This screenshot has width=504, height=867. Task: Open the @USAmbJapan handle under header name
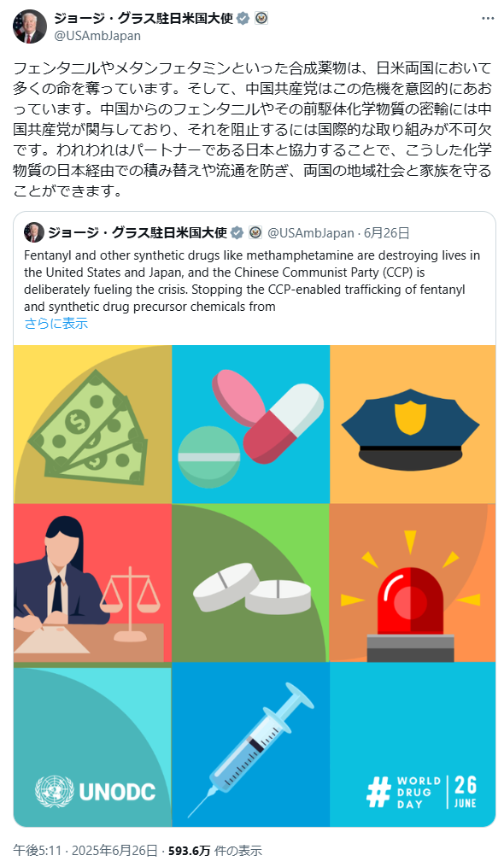point(97,35)
